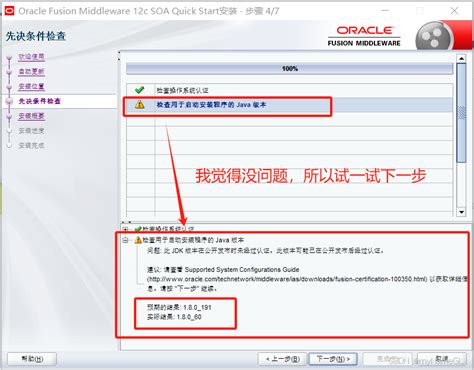The width and height of the screenshot is (474, 370).
Task: Click the vertical scrollbar thumb of check list
Action: [461, 113]
